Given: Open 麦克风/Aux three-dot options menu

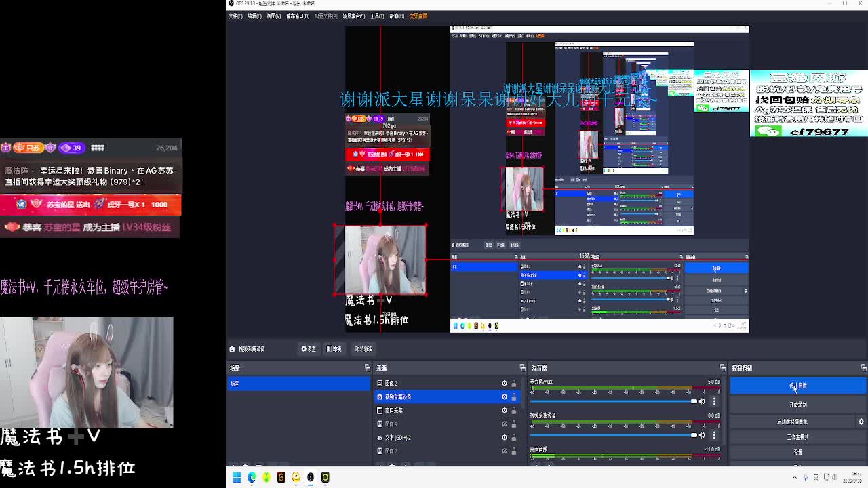Looking at the screenshot, I should [714, 401].
